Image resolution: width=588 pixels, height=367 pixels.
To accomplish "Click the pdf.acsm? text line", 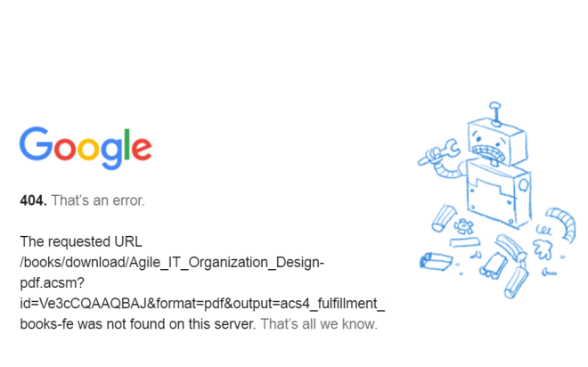I will click(x=53, y=283).
